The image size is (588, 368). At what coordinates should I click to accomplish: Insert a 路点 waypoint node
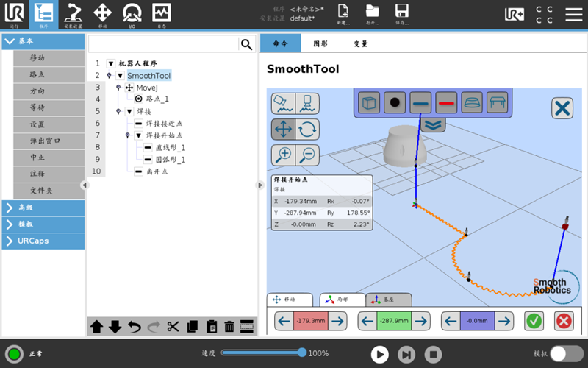[49, 74]
